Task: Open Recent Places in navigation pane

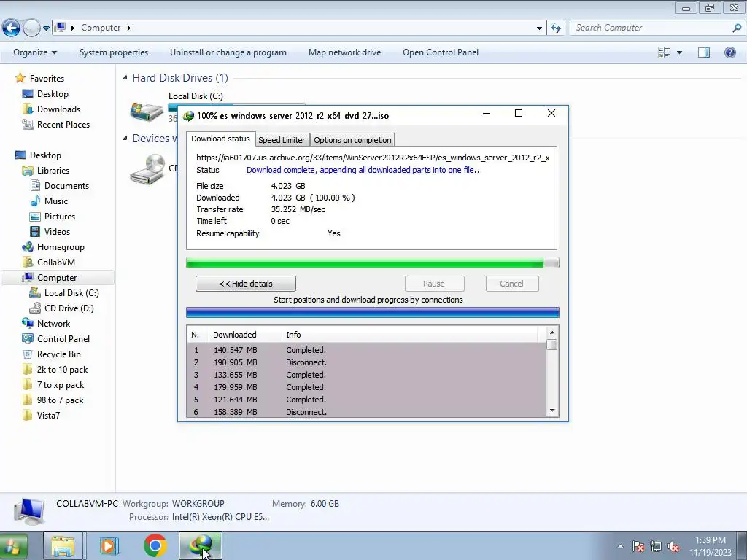Action: [x=56, y=124]
